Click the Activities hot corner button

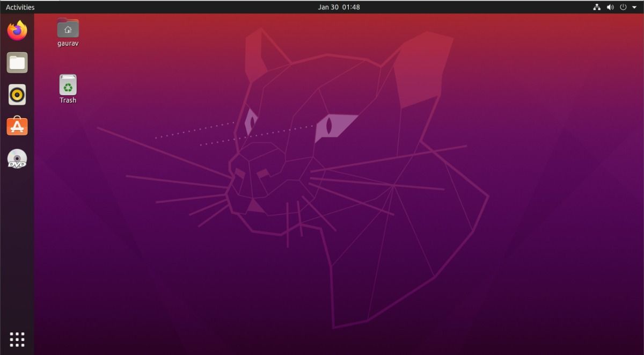[20, 7]
